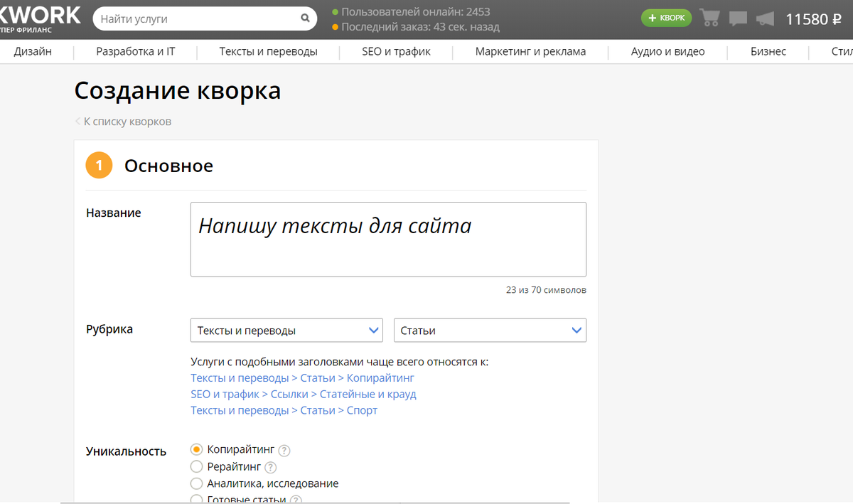Open the Статьи subcategory dropdown
The height and width of the screenshot is (504, 853).
pos(490,330)
